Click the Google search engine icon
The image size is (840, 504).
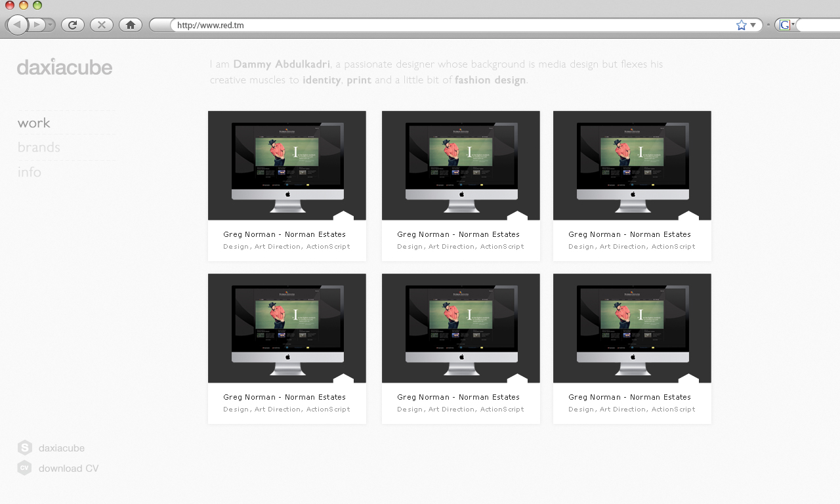[785, 24]
